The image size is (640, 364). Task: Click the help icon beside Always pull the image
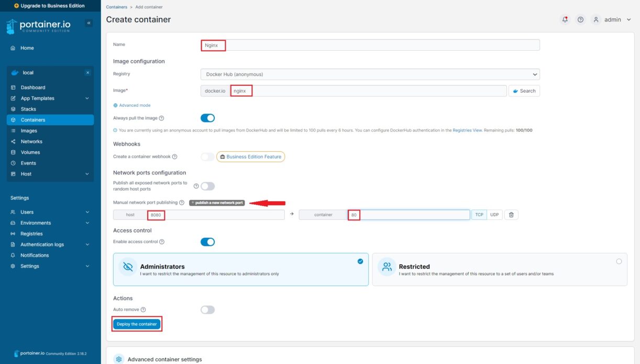[161, 118]
